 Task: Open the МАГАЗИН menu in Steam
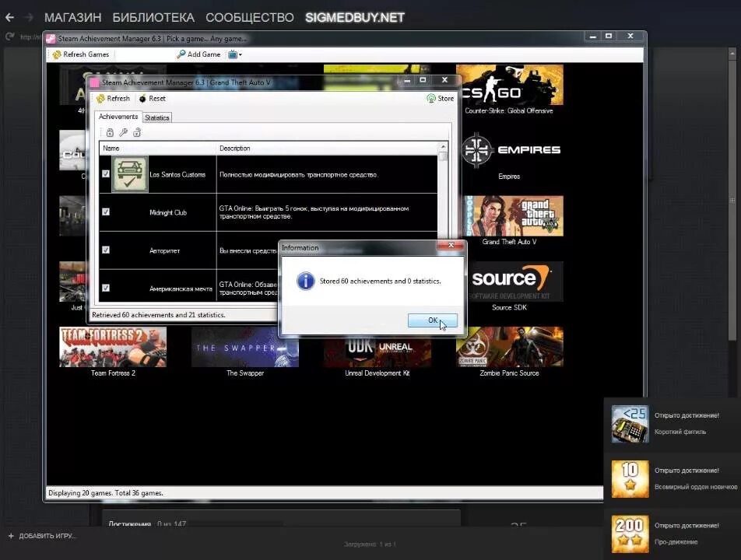(x=73, y=17)
